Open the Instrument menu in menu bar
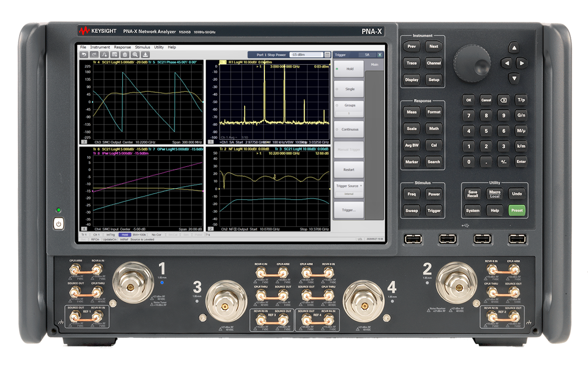Screen dimensions: 588x367 point(100,47)
